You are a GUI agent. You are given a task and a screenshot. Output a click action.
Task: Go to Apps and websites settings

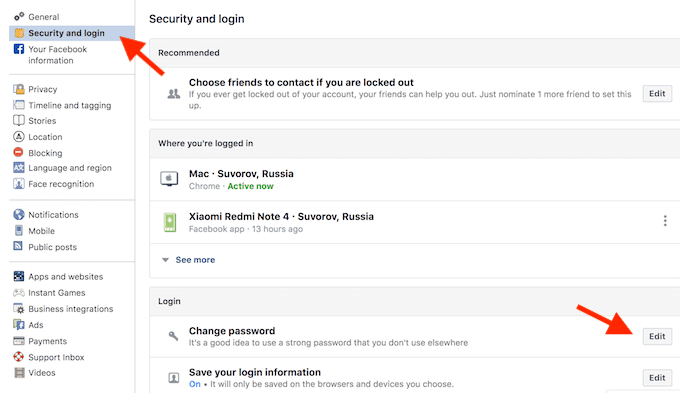point(65,276)
